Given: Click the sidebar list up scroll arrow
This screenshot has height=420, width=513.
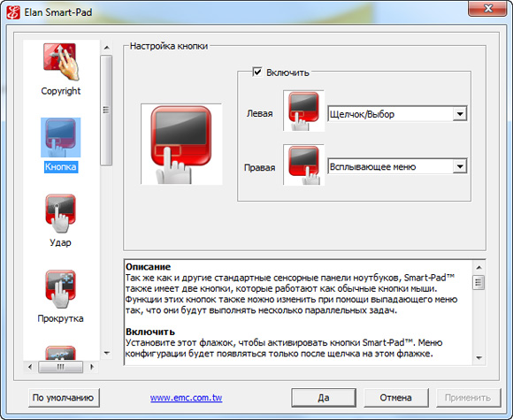Looking at the screenshot, I should (x=106, y=48).
